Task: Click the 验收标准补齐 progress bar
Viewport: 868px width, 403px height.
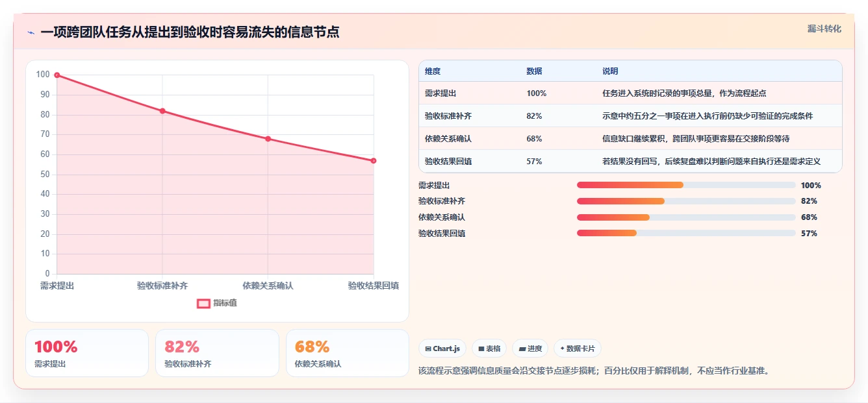Action: coord(686,201)
